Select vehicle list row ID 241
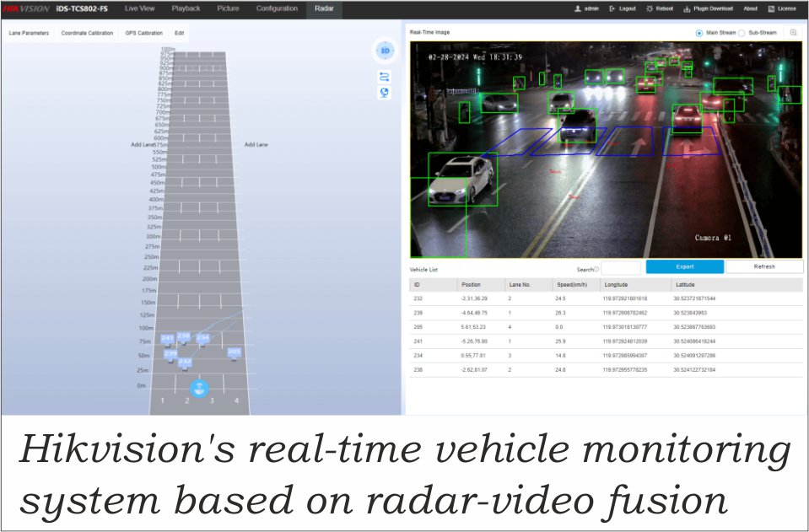809x532 pixels. coord(607,341)
